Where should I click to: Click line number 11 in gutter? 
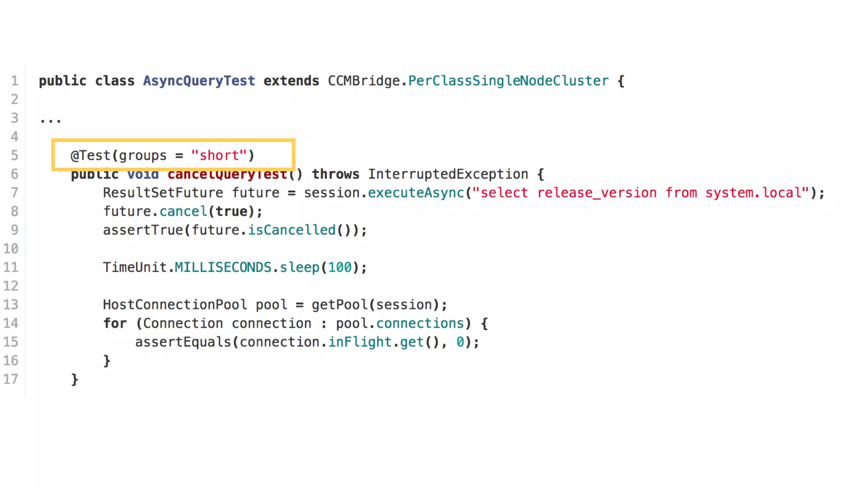pos(11,267)
